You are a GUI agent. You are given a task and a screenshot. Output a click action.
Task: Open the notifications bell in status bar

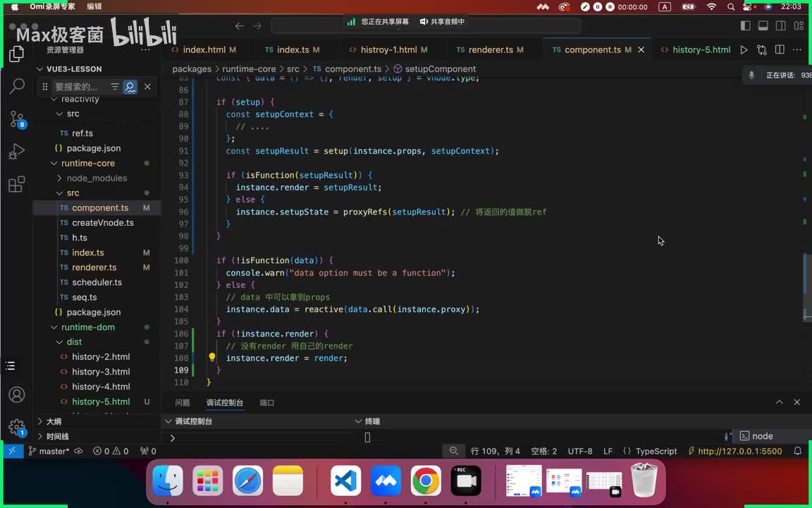[798, 451]
